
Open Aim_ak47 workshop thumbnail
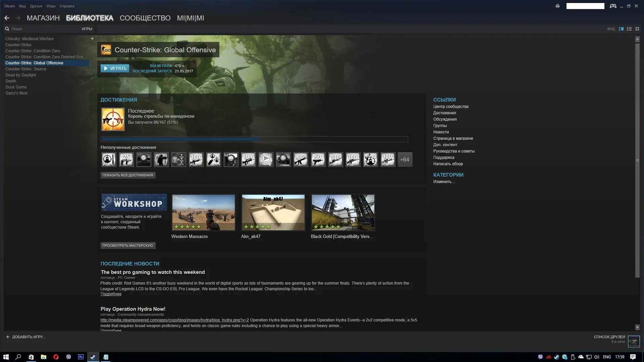tap(273, 213)
